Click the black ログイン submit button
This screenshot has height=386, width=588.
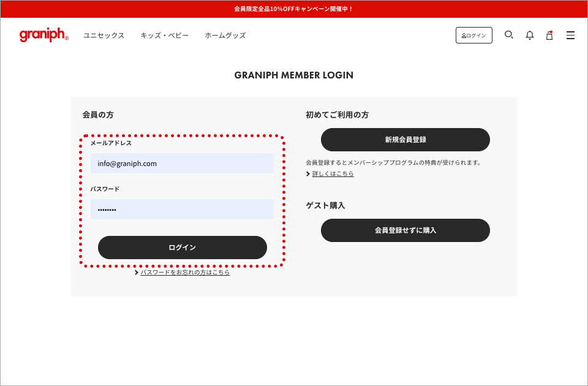pyautogui.click(x=183, y=248)
